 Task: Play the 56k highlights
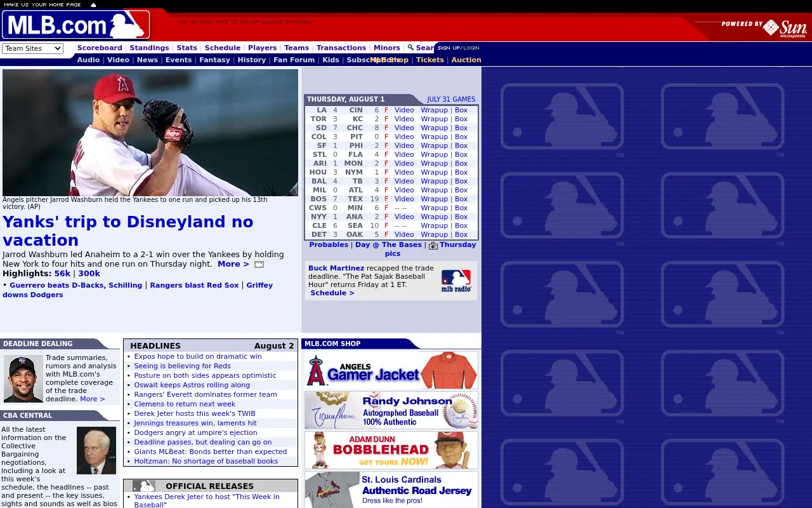(62, 274)
